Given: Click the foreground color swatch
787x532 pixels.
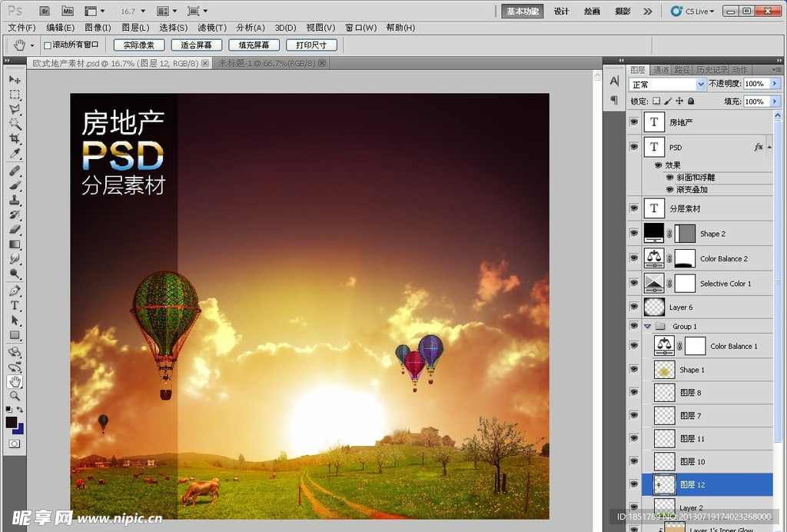Looking at the screenshot, I should [x=12, y=422].
